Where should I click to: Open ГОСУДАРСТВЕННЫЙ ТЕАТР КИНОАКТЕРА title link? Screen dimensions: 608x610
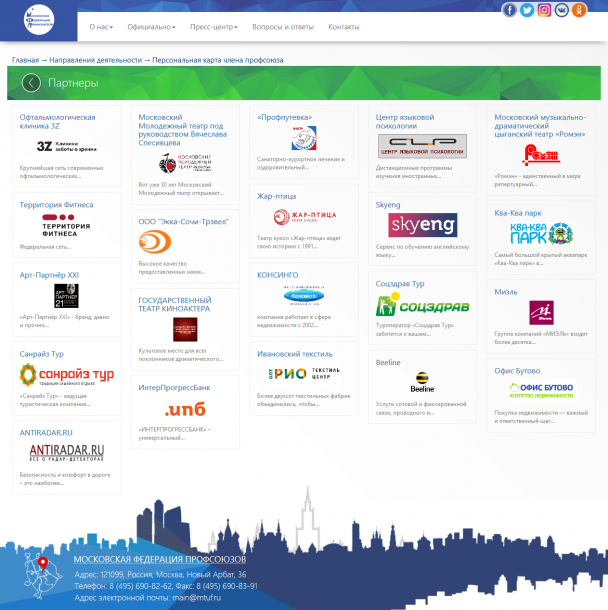point(175,304)
